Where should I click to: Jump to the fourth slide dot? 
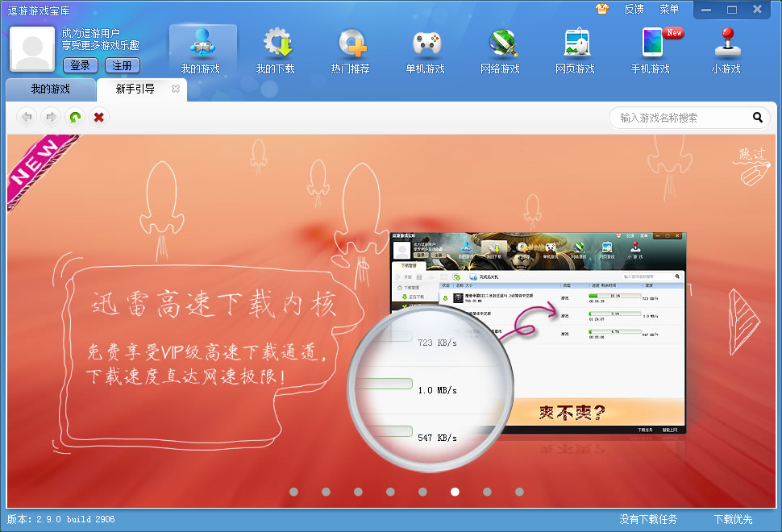pyautogui.click(x=390, y=492)
